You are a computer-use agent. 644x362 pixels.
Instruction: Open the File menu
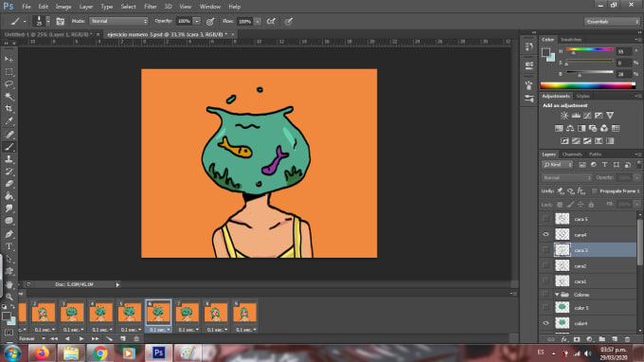coord(27,7)
